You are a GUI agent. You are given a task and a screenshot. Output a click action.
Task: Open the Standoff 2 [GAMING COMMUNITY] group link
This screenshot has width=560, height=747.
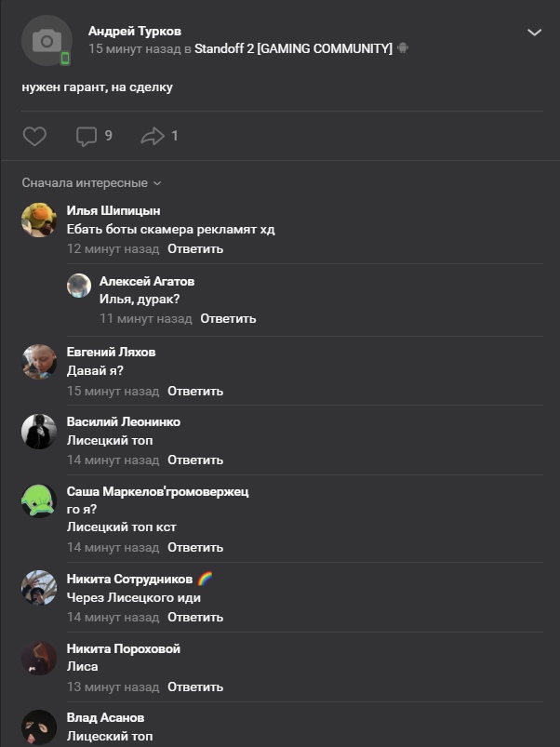(293, 48)
